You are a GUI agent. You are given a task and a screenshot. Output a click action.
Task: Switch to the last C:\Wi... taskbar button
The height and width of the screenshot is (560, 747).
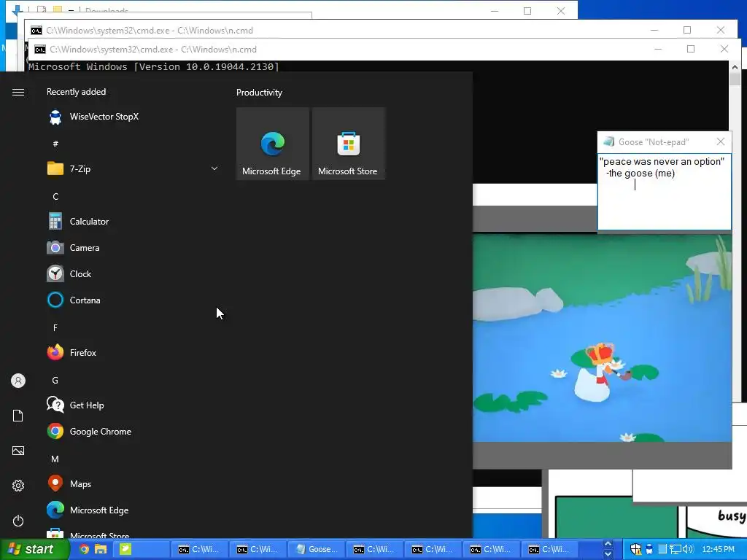(549, 549)
